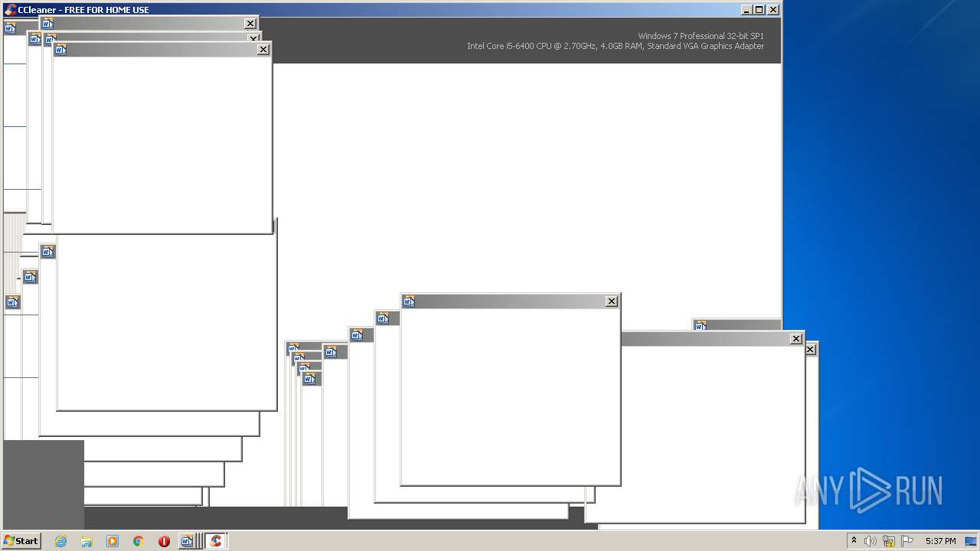Close the frontmost top-left blank Word window
The image size is (980, 551).
point(263,50)
